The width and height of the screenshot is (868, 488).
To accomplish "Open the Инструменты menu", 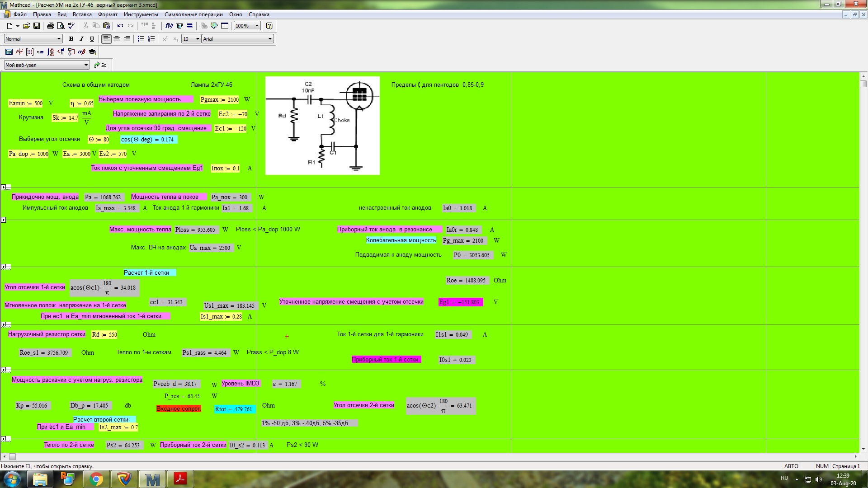I will click(141, 14).
